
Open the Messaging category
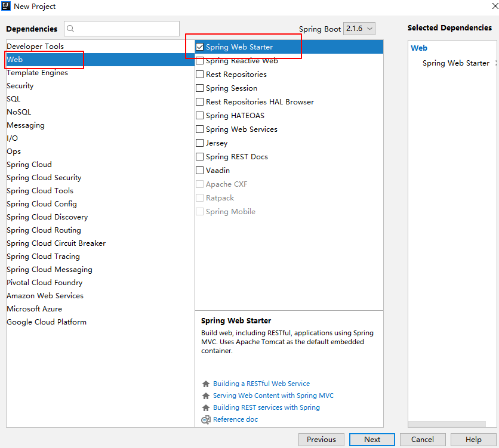[100, 125]
